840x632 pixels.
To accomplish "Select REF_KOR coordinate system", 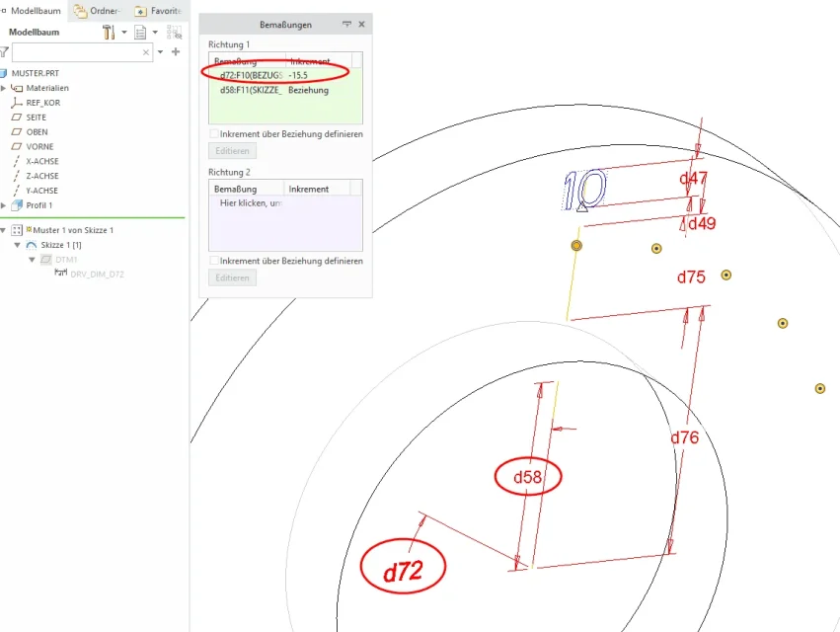I will pos(42,103).
